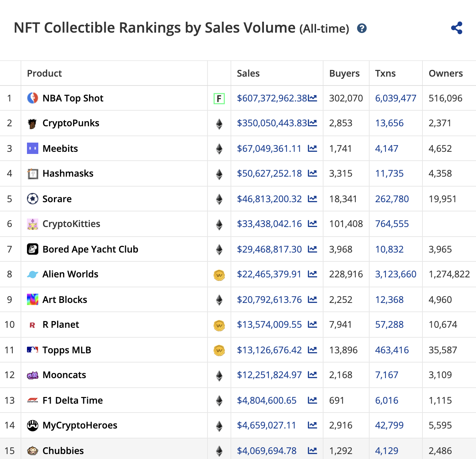The height and width of the screenshot is (459, 476).
Task: Click the WAX icon in R Planet row
Action: (219, 325)
